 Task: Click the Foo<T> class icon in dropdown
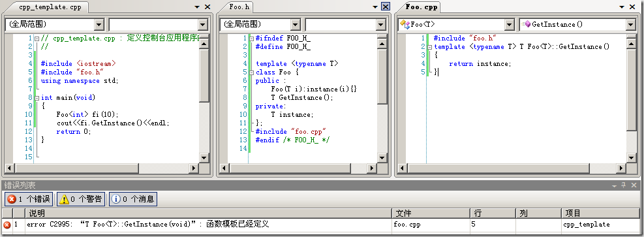tap(405, 25)
